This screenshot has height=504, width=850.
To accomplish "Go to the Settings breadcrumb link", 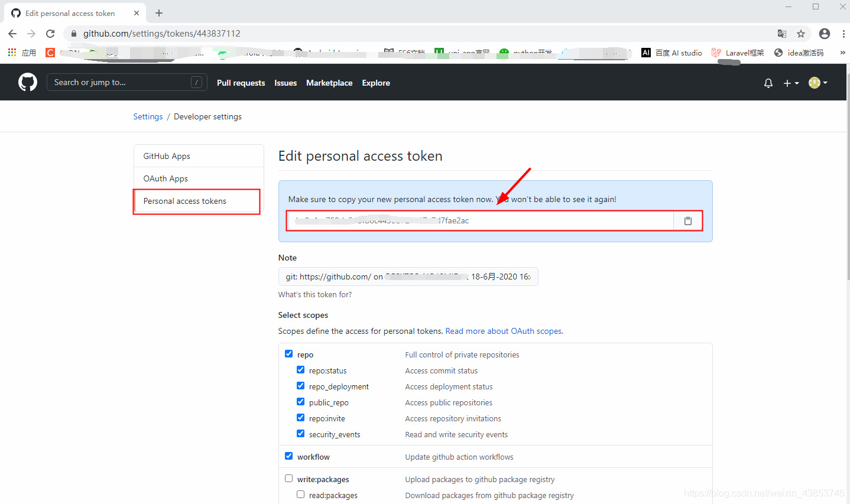I will pyautogui.click(x=148, y=116).
